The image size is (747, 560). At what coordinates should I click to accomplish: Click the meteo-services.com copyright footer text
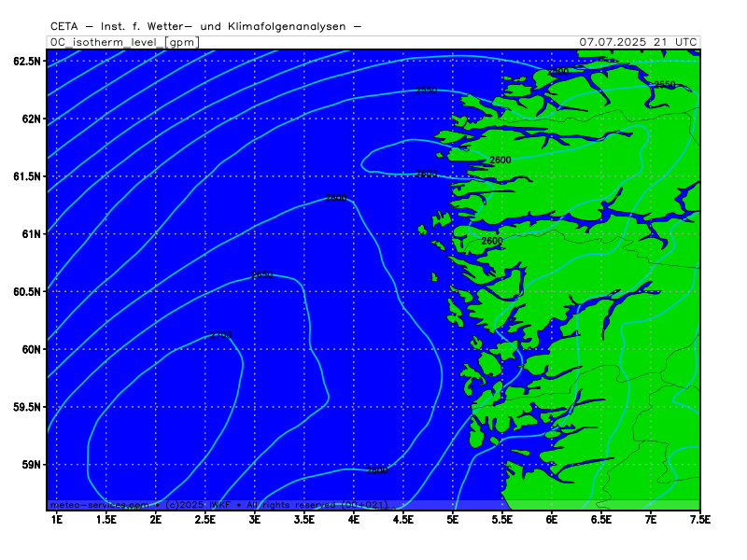tap(219, 505)
